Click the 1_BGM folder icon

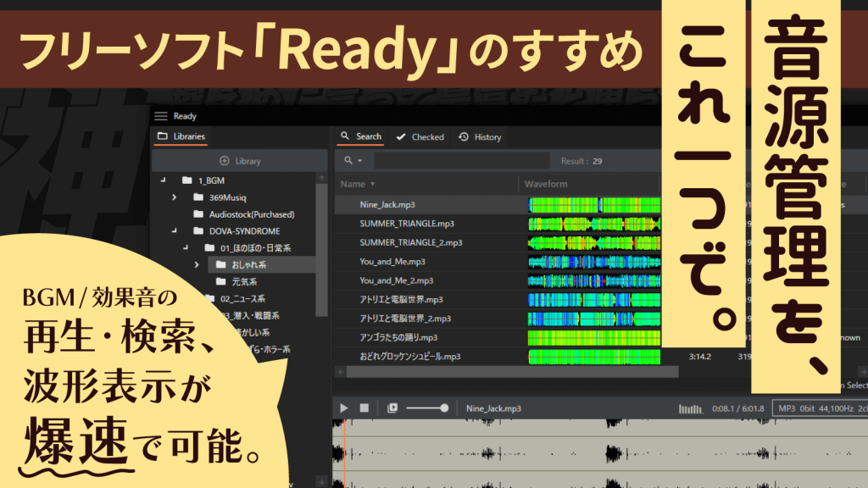[x=187, y=180]
